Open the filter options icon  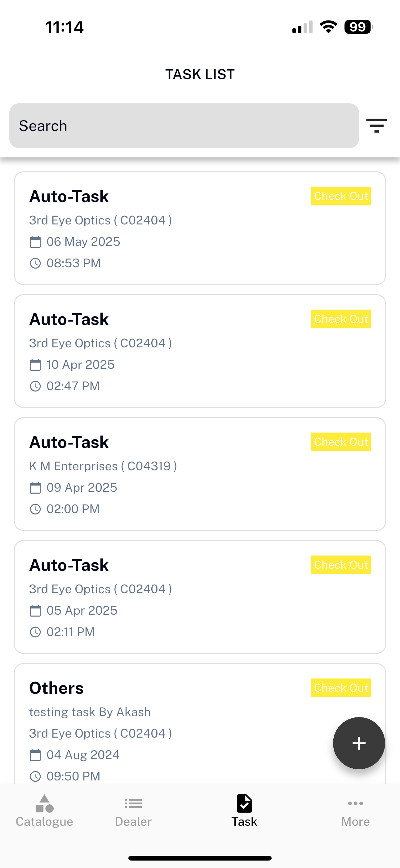pyautogui.click(x=376, y=126)
